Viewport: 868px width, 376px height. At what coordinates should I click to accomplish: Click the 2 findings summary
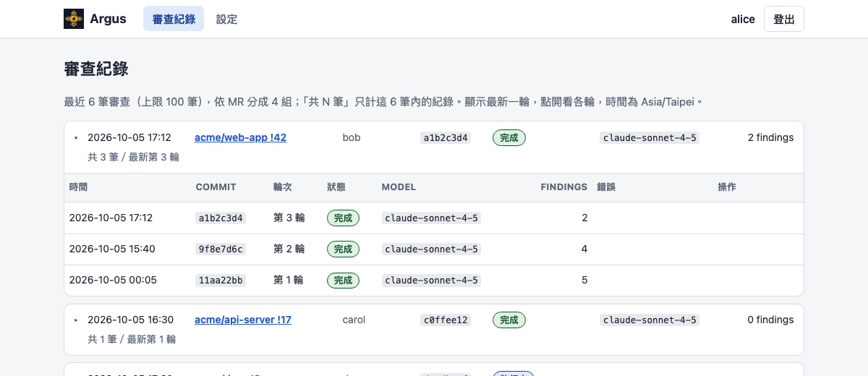(770, 137)
